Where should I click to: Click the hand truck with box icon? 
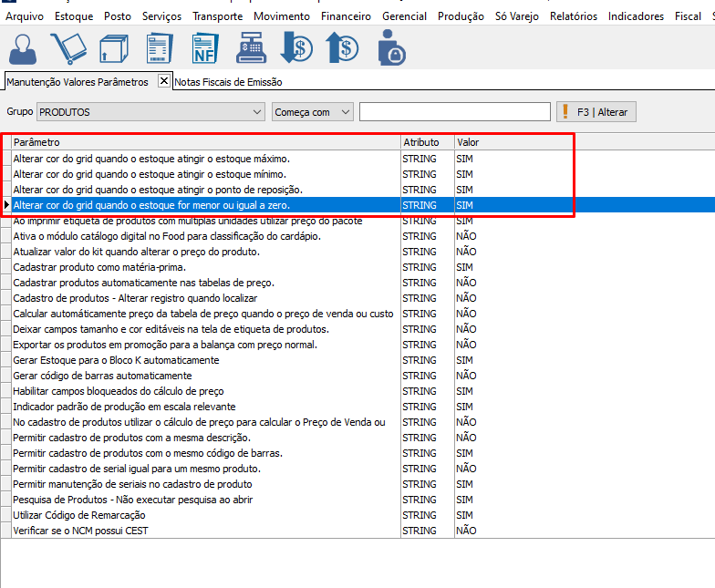click(68, 47)
